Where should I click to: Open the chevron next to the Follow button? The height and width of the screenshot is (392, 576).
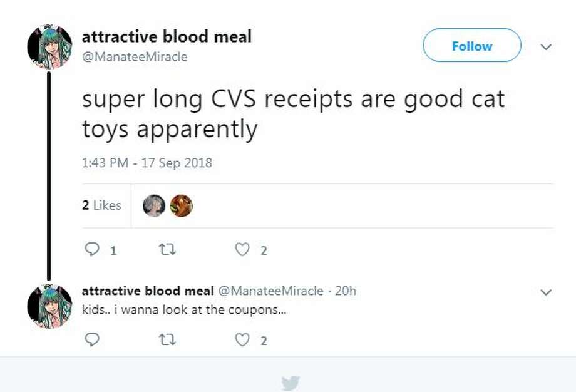point(546,46)
